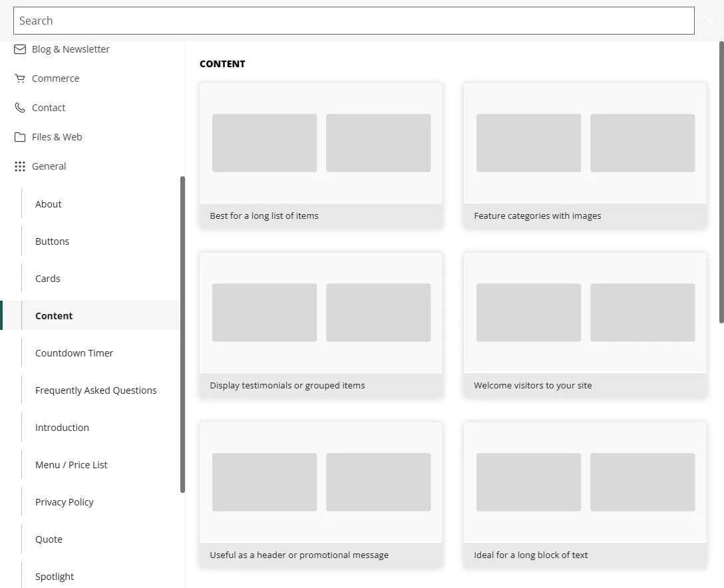Screen dimensions: 724x588
Task: Select the Privacy Policy subcategory
Action: tap(64, 502)
